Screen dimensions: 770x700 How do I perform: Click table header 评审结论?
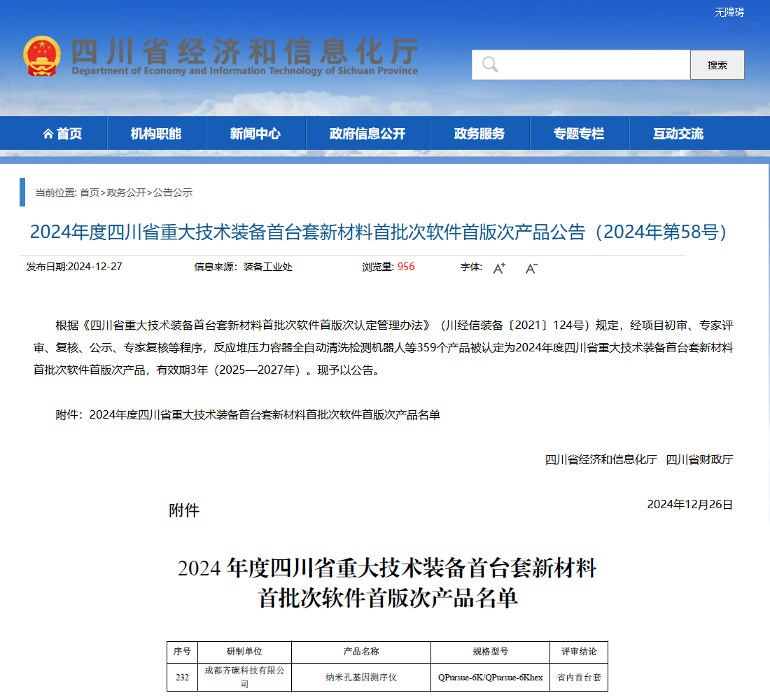coord(579,652)
